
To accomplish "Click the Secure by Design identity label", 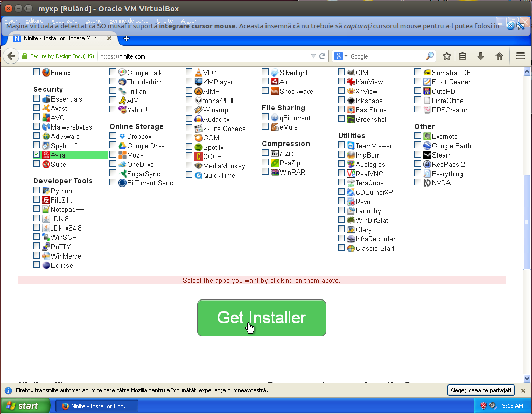I will 58,56.
